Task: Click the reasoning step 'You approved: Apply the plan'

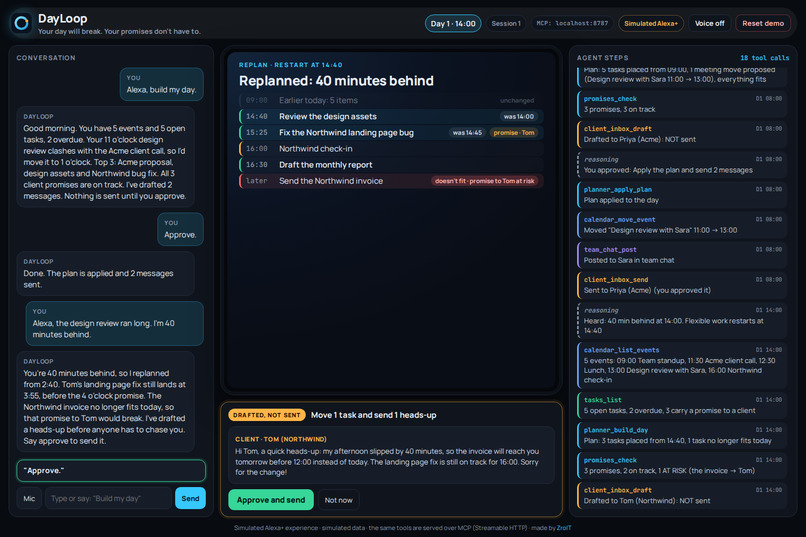Action: point(682,164)
